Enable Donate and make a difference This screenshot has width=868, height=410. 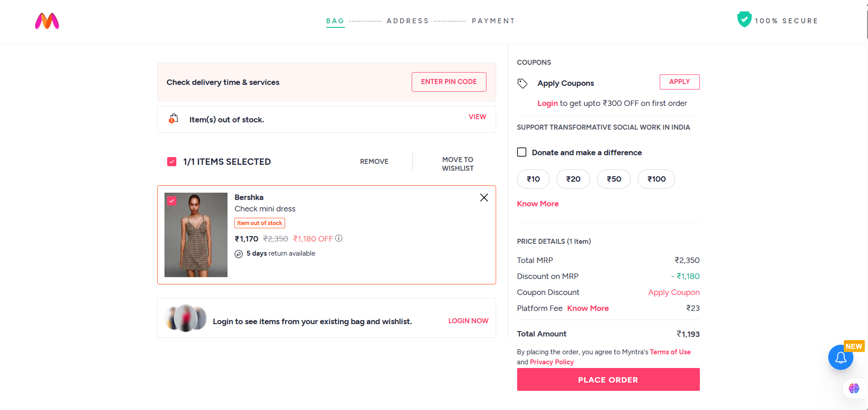pyautogui.click(x=522, y=152)
